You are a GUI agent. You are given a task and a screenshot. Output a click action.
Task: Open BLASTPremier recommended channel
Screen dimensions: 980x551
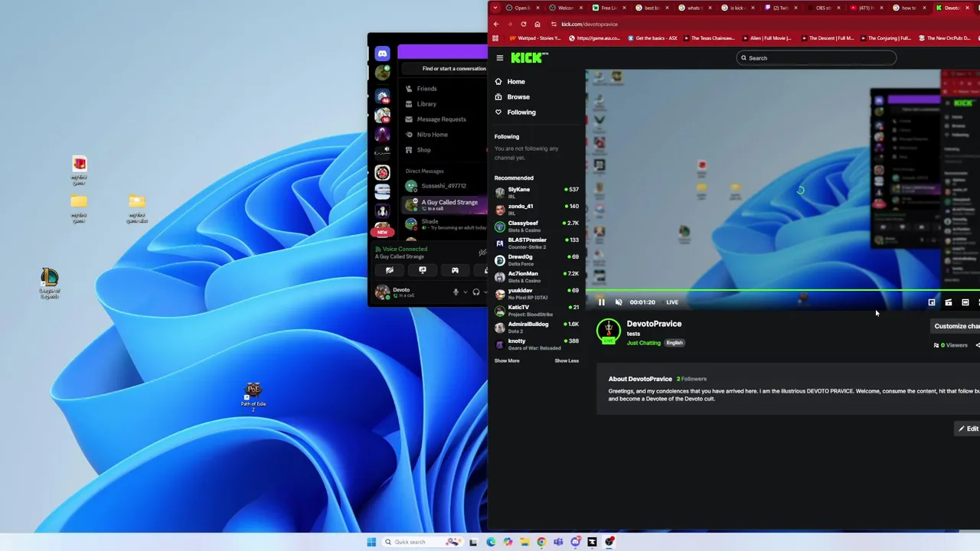[536, 243]
